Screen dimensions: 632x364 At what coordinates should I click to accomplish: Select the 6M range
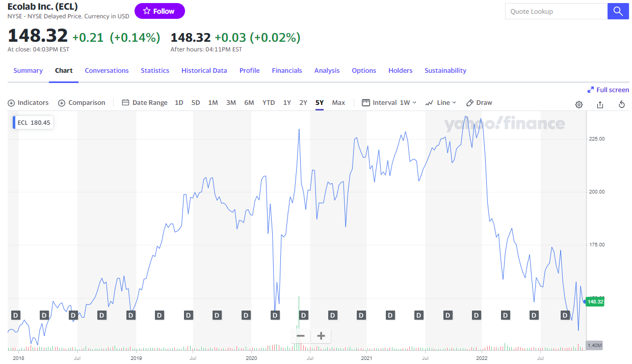coord(249,103)
